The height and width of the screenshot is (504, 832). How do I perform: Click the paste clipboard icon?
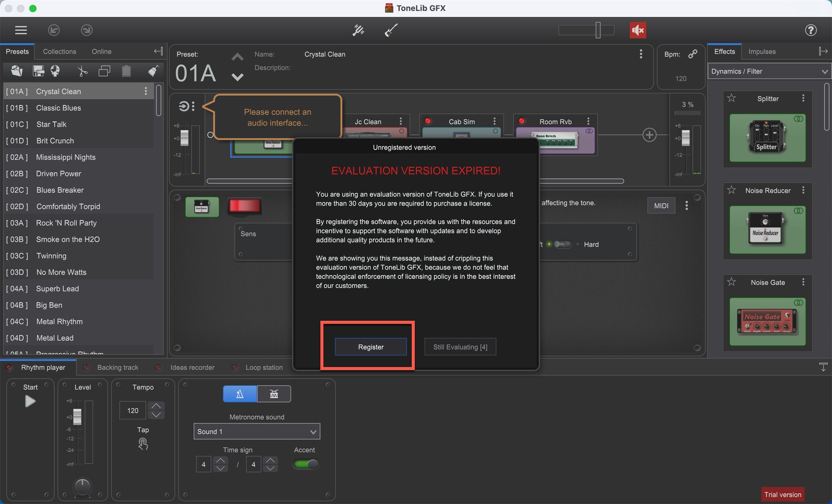click(x=126, y=71)
